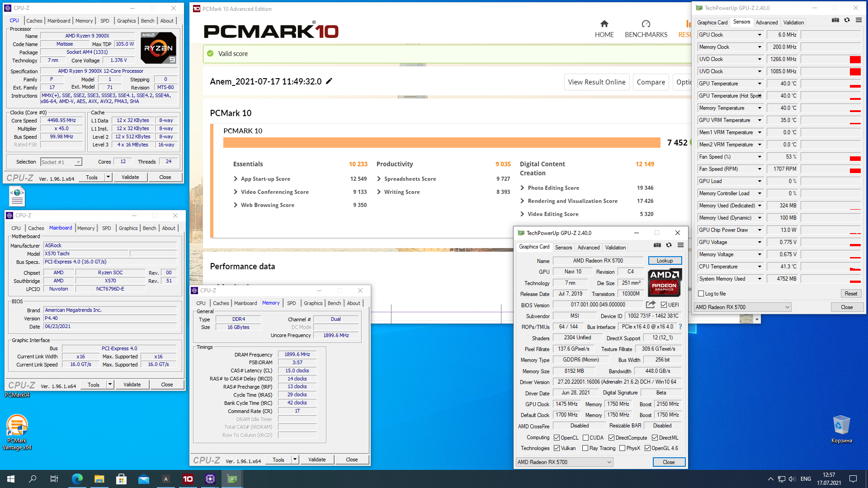
Task: Switch to Caches tab in CPU-Z CPU window
Action: pos(34,21)
